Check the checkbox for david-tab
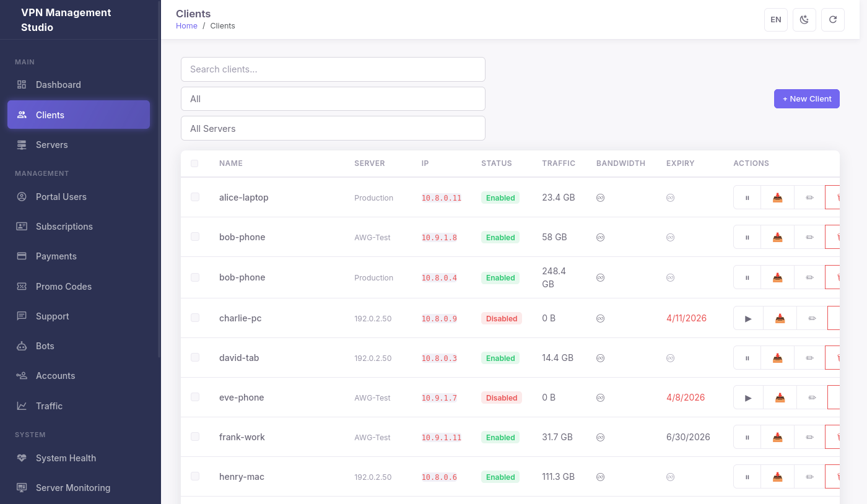The image size is (867, 504). [195, 357]
